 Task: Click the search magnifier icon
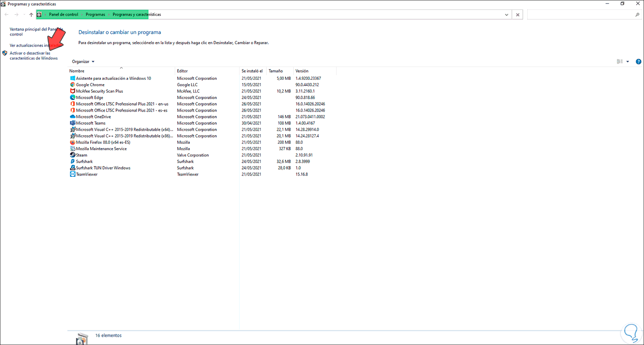(x=637, y=15)
